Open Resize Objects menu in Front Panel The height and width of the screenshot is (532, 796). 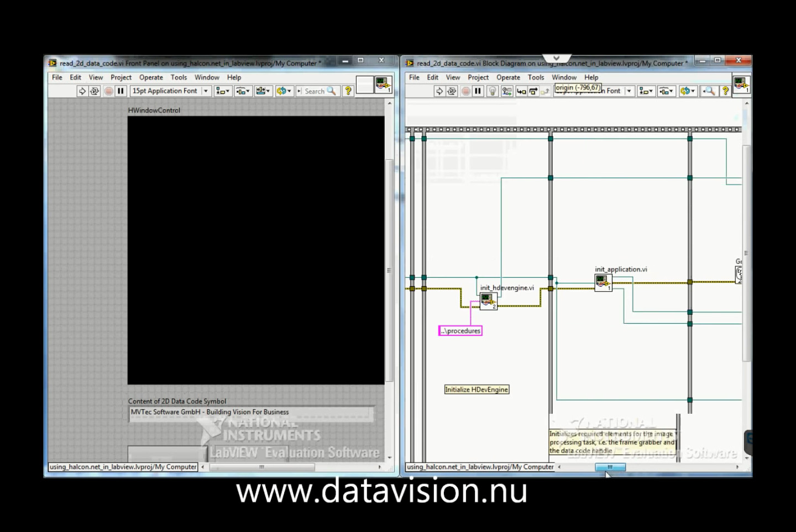click(263, 91)
